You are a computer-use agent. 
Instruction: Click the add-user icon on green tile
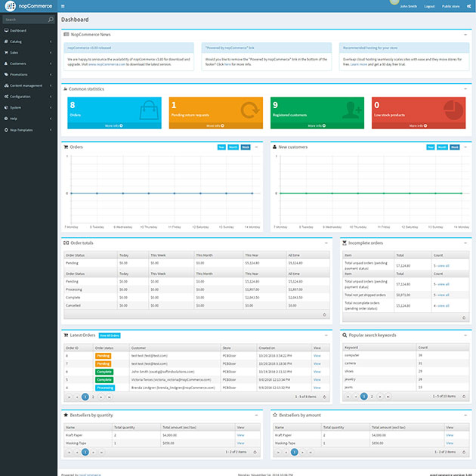click(351, 110)
